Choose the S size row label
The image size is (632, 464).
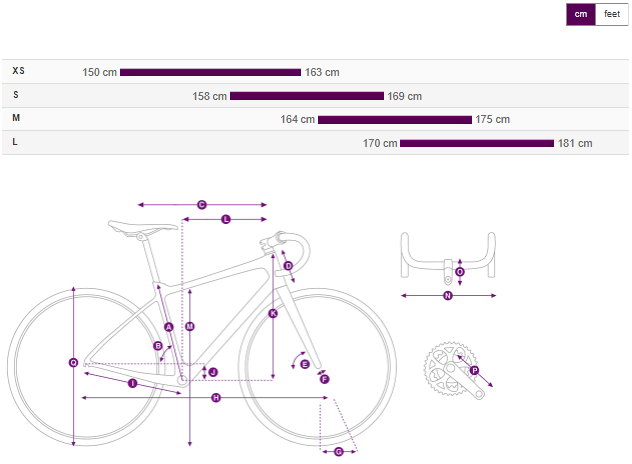pos(16,95)
